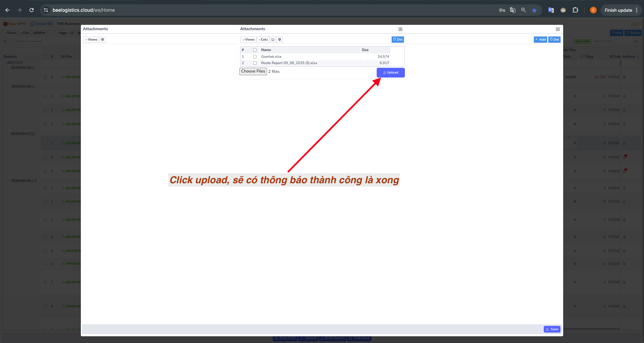Image resolution: width=644 pixels, height=343 pixels.
Task: Switch to the Vendor Bill tab
Action: 42,23
